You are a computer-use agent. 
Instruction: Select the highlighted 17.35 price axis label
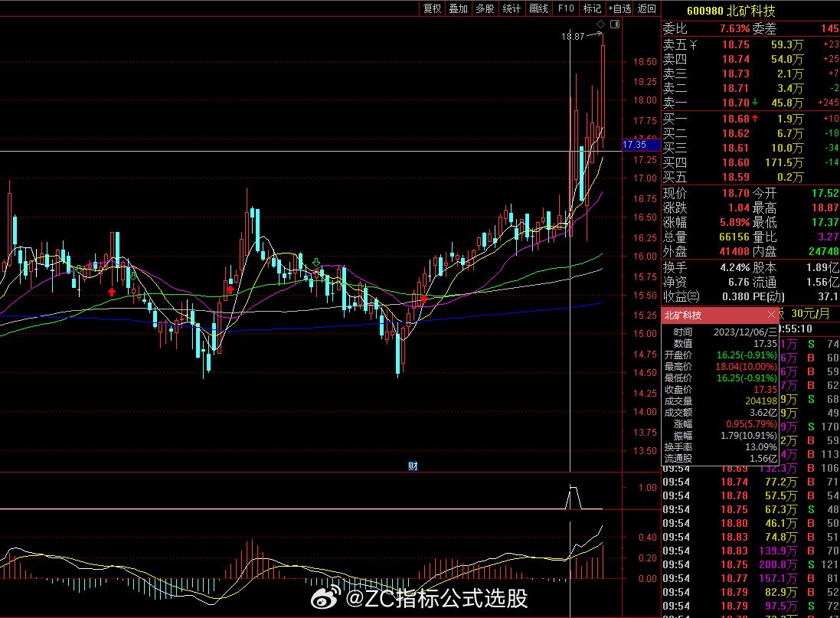(x=641, y=145)
